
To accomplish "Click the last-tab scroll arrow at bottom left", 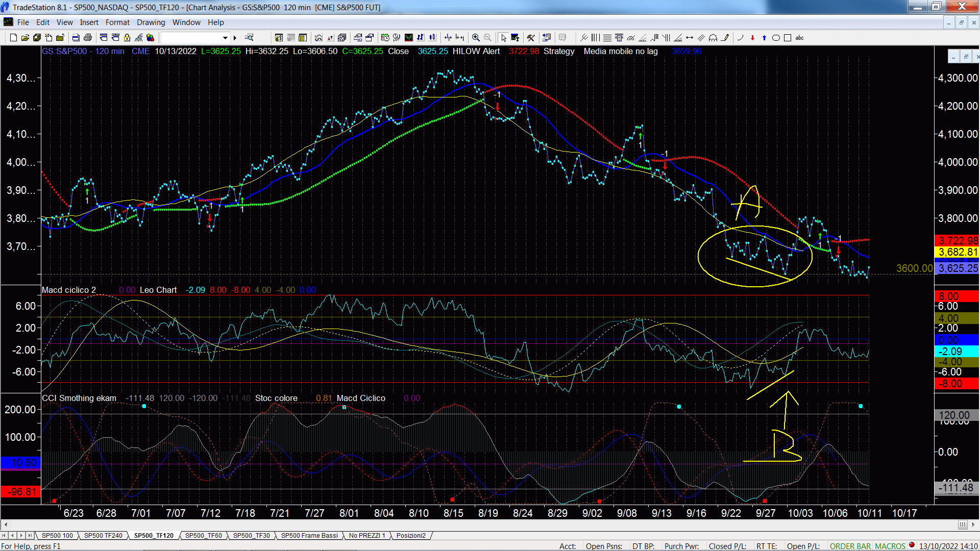I will [x=30, y=536].
